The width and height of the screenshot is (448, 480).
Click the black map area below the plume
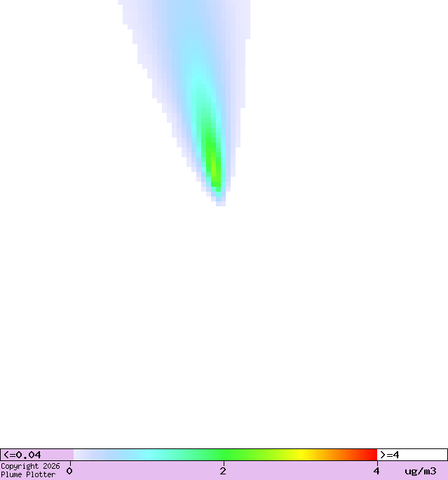point(224,323)
